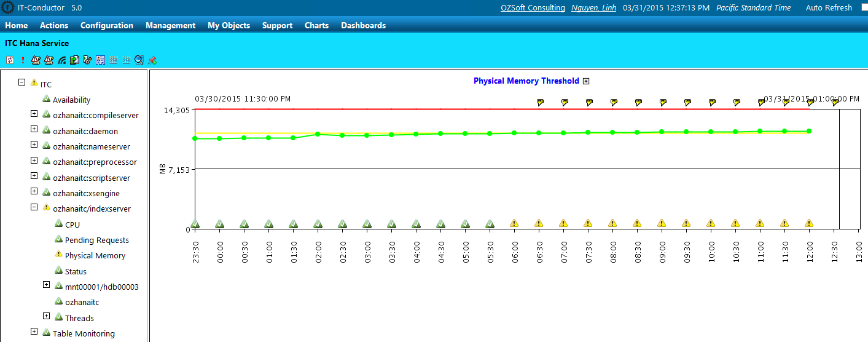Click the black signal waves toolbar icon
The width and height of the screenshot is (868, 342).
pos(61,60)
